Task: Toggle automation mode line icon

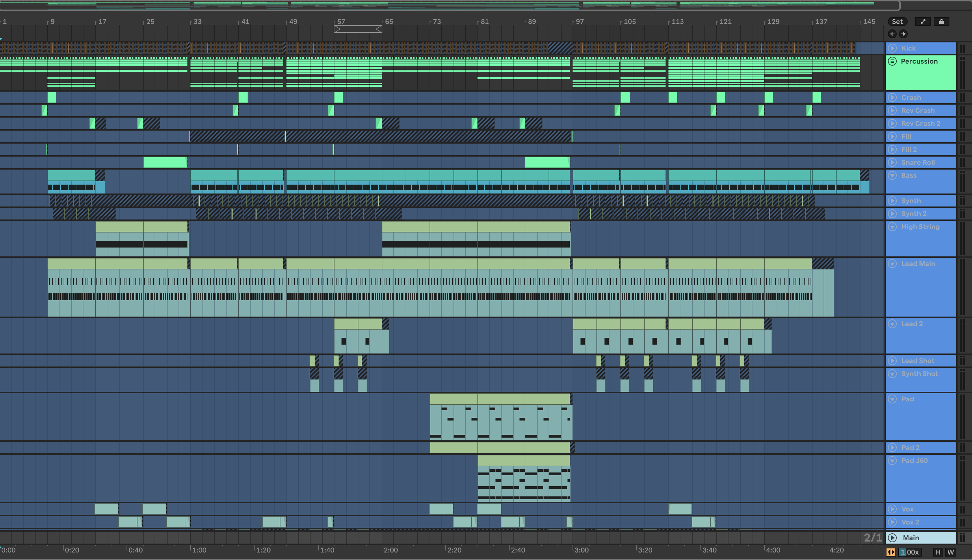Action: pos(923,22)
